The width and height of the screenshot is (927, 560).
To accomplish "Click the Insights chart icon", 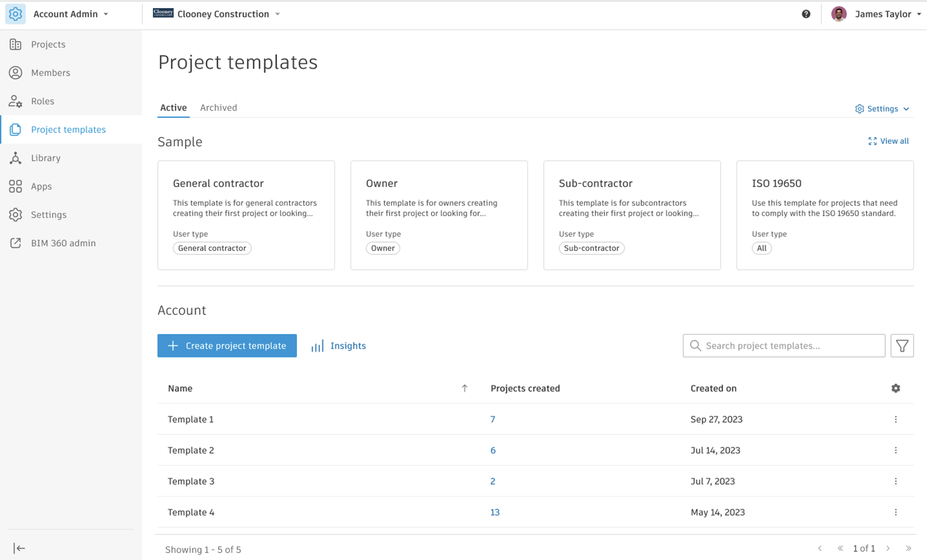I will coord(317,346).
